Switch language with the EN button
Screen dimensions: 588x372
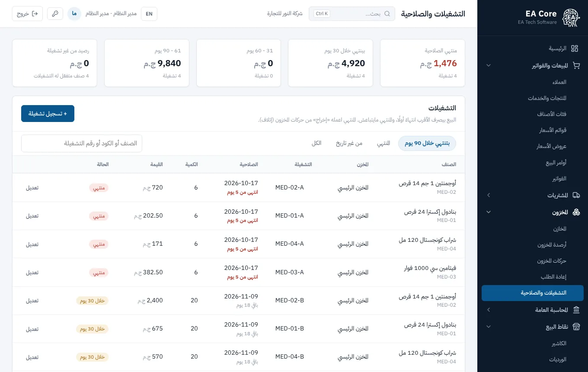[x=149, y=14]
